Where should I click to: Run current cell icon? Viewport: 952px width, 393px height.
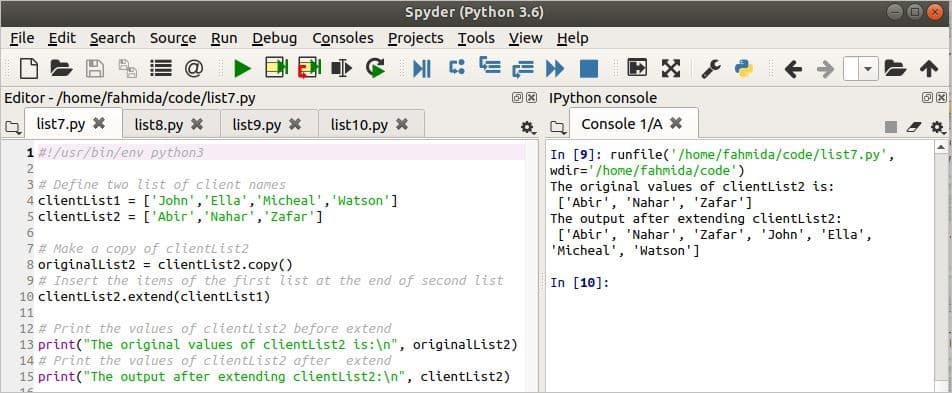tap(276, 68)
